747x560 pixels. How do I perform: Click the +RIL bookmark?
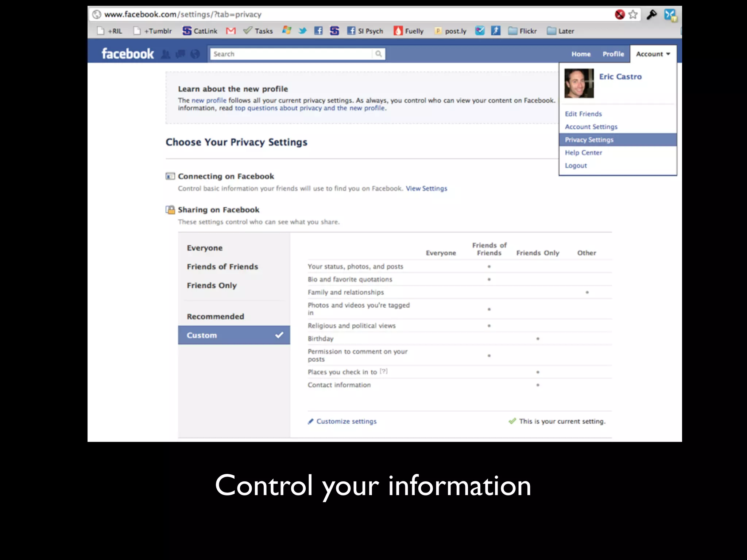tap(110, 31)
